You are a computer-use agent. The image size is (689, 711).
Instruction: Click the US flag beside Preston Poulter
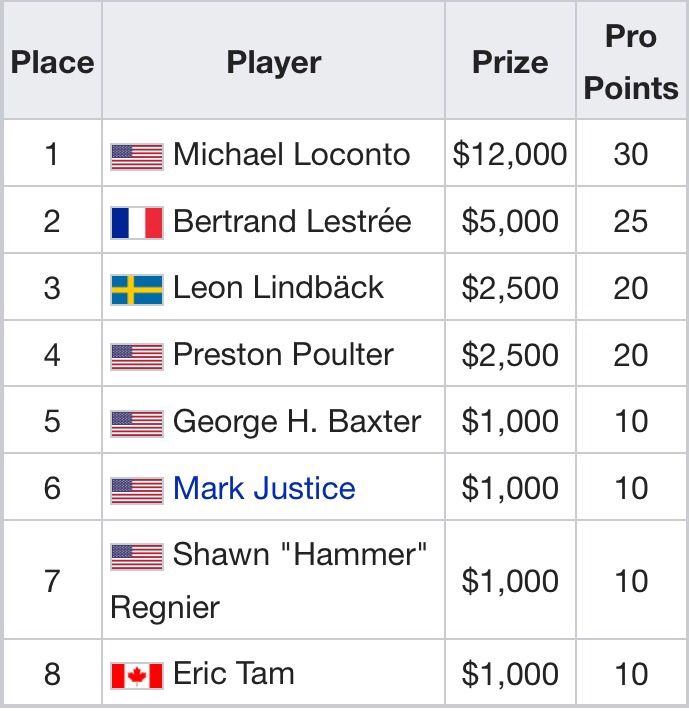pos(137,357)
